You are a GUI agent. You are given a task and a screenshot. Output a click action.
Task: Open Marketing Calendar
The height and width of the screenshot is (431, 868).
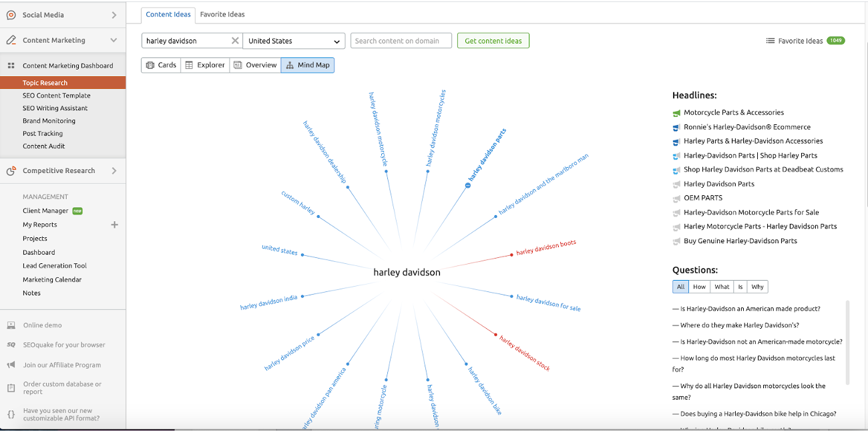[x=52, y=280]
